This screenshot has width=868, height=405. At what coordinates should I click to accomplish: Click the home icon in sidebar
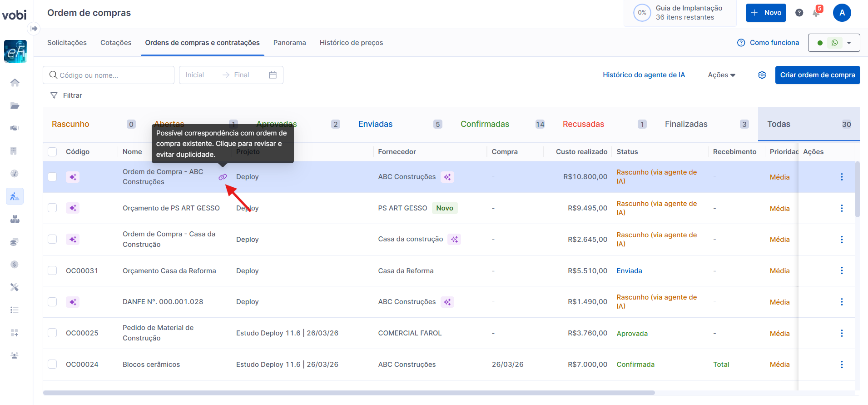point(15,82)
